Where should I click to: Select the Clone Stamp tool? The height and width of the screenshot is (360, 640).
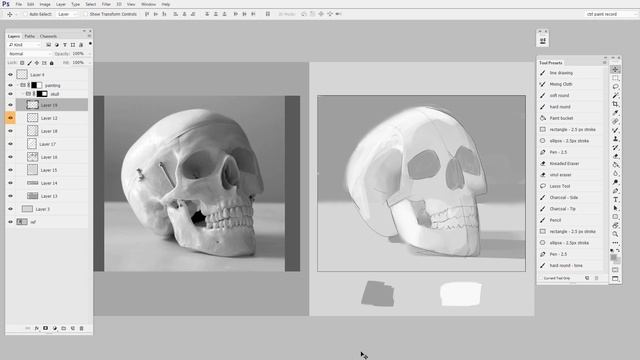(615, 139)
